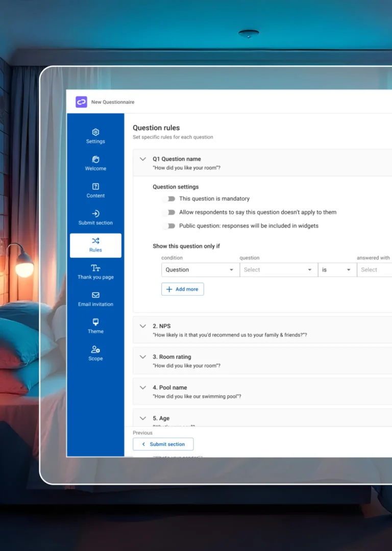Click the Scope user gear icon
Viewport: 392px width, 551px height.
(x=95, y=349)
